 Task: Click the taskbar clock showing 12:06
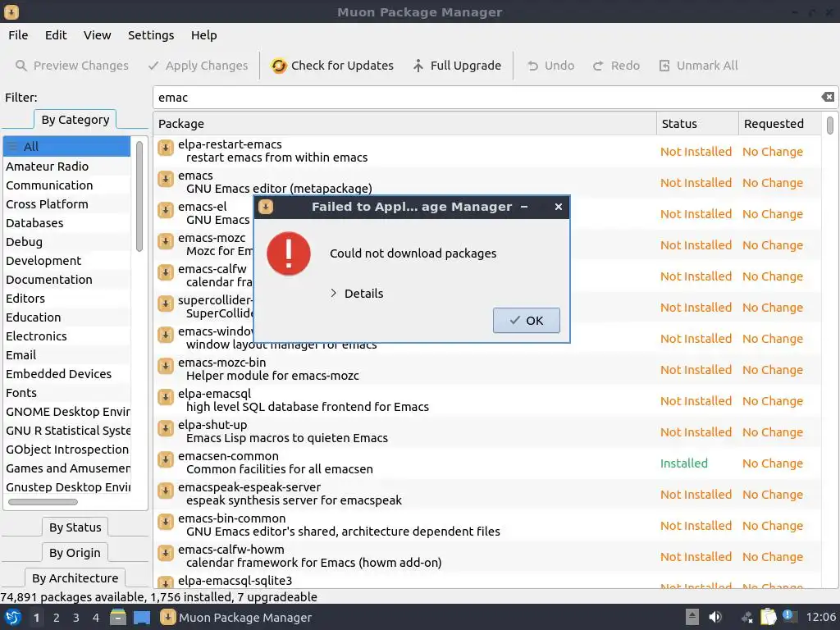[820, 617]
